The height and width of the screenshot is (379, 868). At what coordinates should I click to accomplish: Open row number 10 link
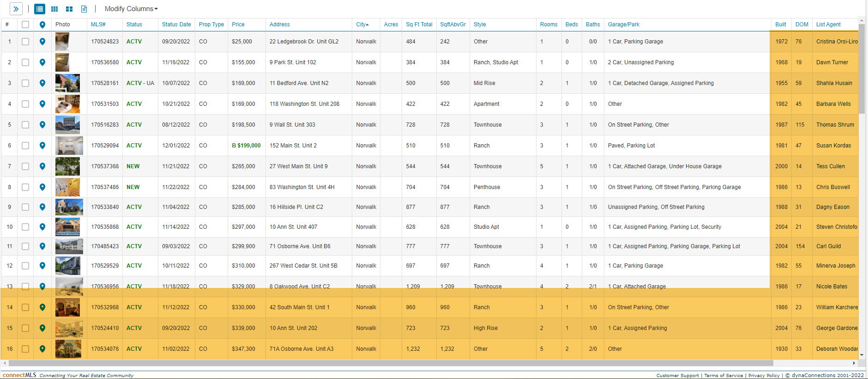[10, 227]
